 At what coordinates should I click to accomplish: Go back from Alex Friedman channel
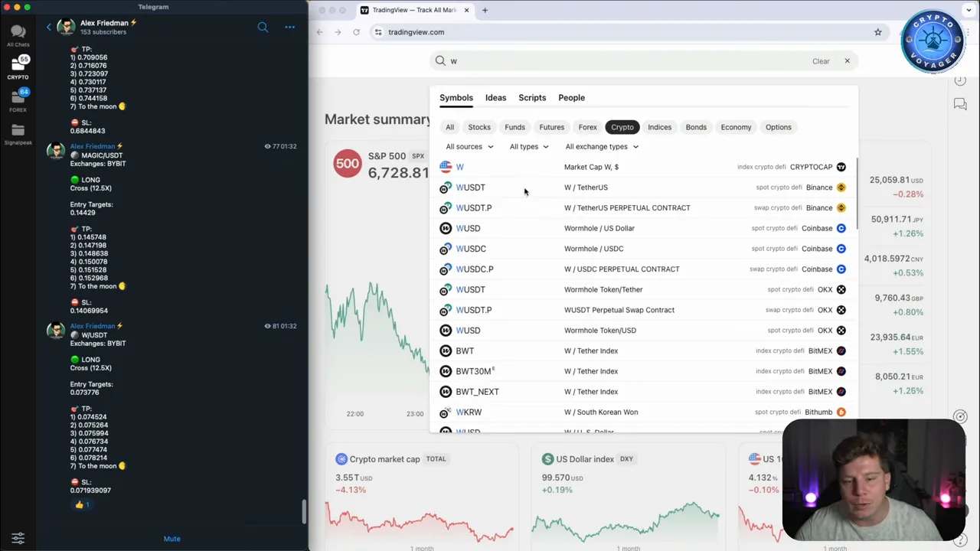click(x=48, y=28)
